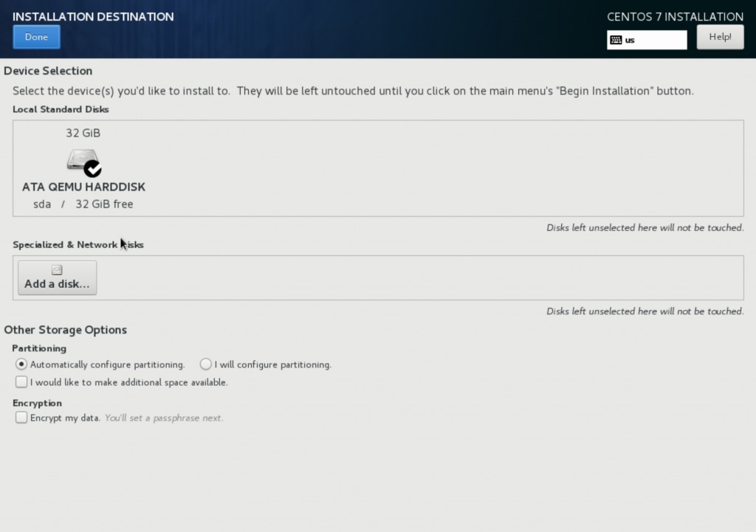
Task: Click the '32 GiB free' label under sda
Action: (103, 204)
